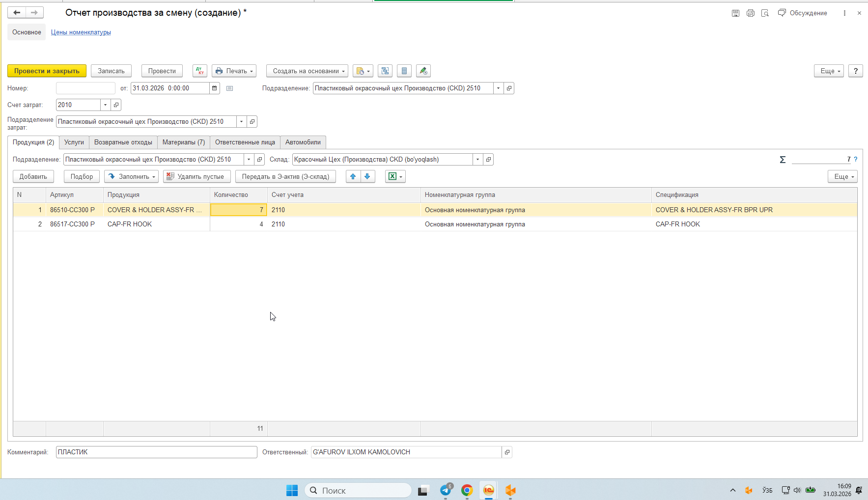Show the Дт/Кт accounting entries

coord(200,71)
